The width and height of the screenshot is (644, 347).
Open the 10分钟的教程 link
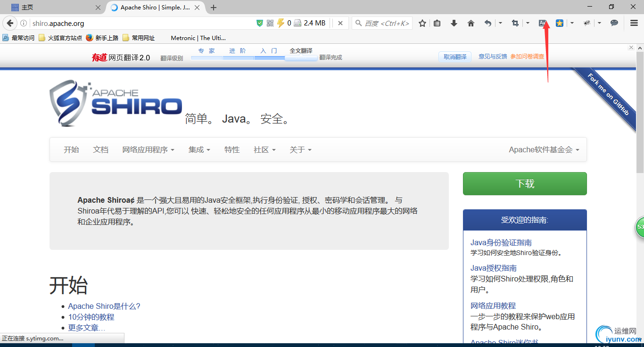coord(91,317)
